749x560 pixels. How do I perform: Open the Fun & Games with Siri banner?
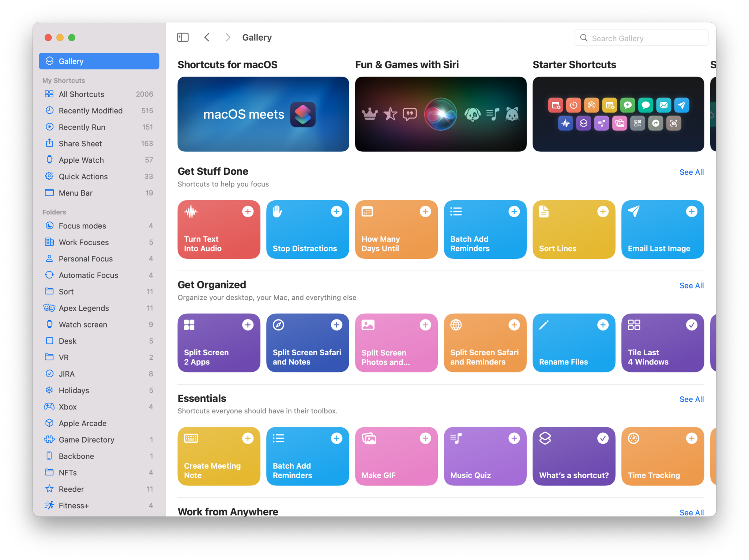441,114
